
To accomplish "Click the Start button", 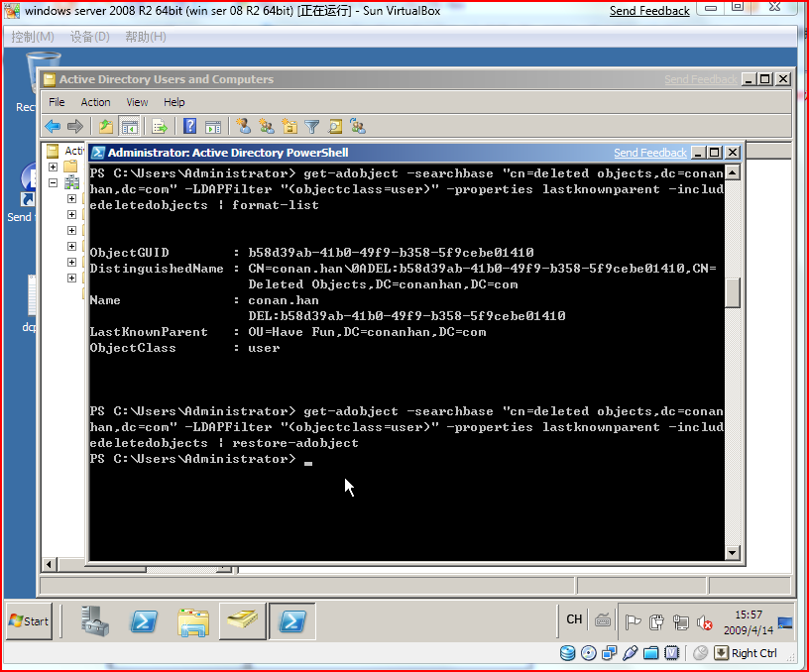I will click(x=30, y=620).
